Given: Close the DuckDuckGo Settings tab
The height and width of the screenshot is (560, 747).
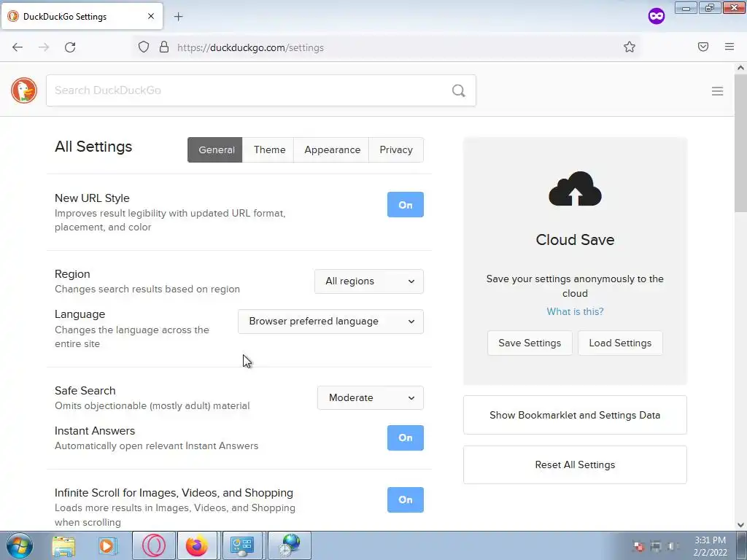Looking at the screenshot, I should (151, 16).
